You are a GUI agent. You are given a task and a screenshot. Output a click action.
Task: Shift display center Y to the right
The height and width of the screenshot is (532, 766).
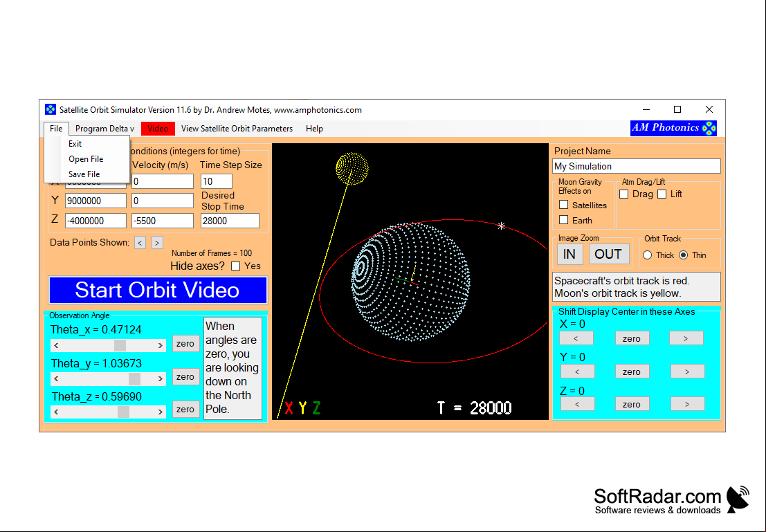[x=687, y=372]
